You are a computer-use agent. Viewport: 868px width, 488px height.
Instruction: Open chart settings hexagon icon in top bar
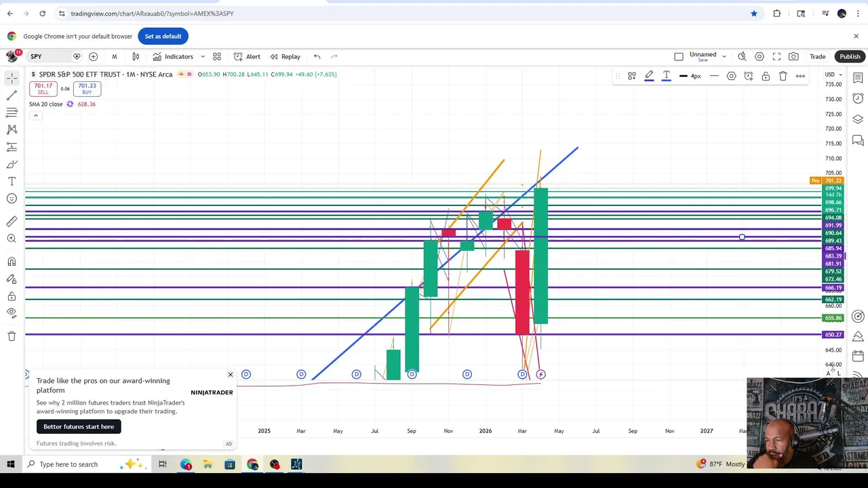759,56
